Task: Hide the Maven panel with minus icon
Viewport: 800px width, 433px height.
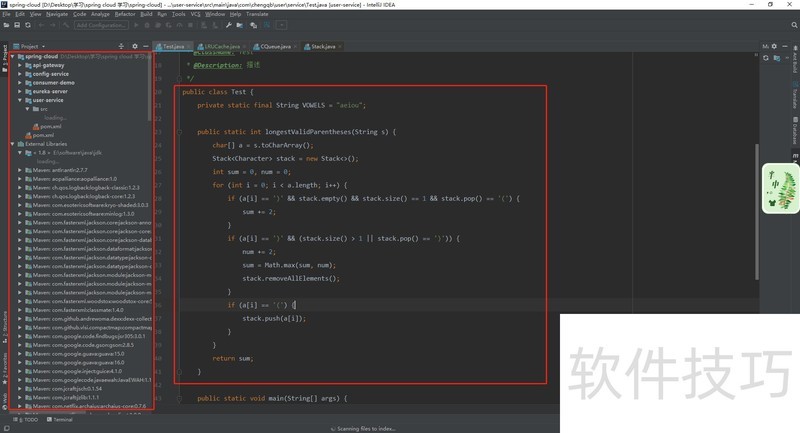Action: (785, 46)
